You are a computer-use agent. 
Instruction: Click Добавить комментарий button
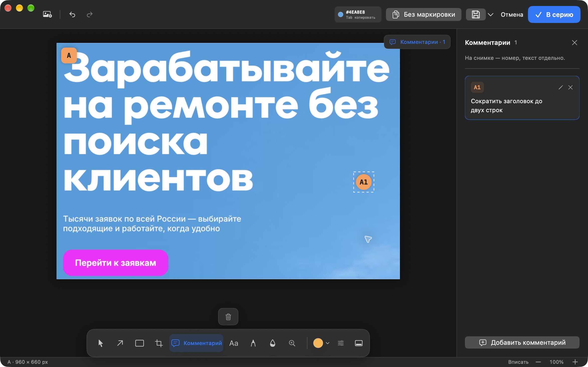tap(522, 343)
